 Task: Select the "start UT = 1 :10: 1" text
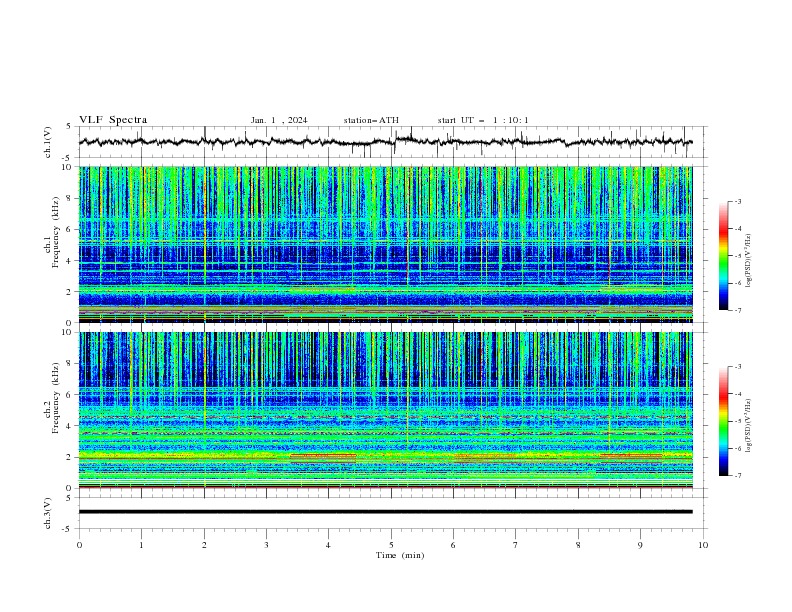click(483, 120)
